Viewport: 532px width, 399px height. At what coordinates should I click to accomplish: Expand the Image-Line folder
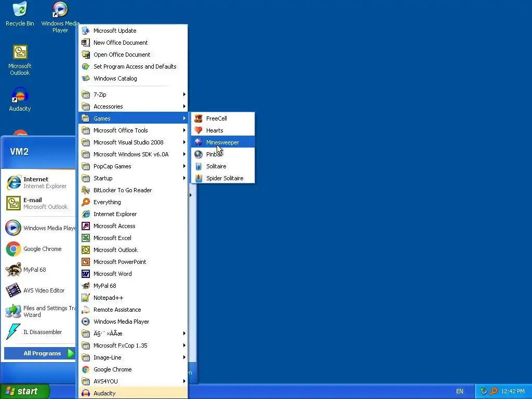(133, 357)
